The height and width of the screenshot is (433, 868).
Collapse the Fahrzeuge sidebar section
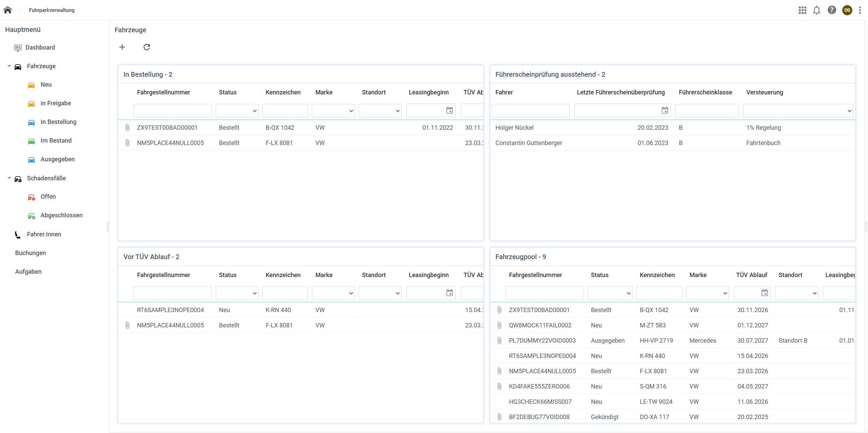point(9,66)
